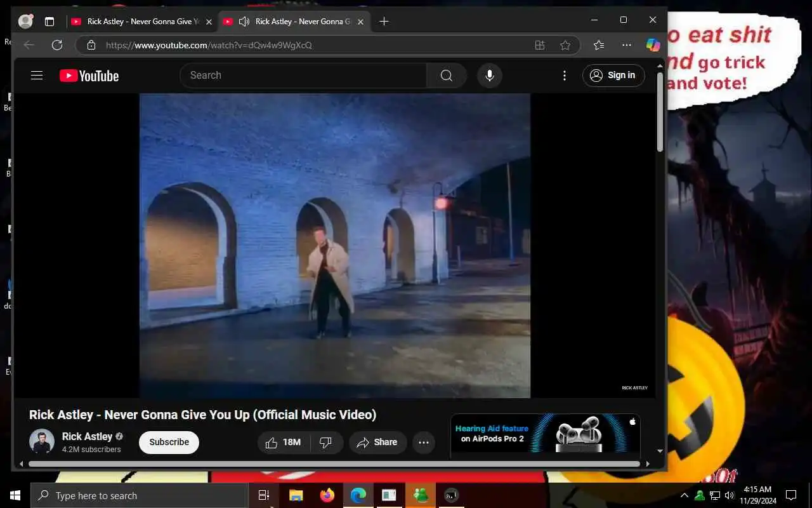Open the notification center icon
The image size is (812, 508).
coord(791,495)
